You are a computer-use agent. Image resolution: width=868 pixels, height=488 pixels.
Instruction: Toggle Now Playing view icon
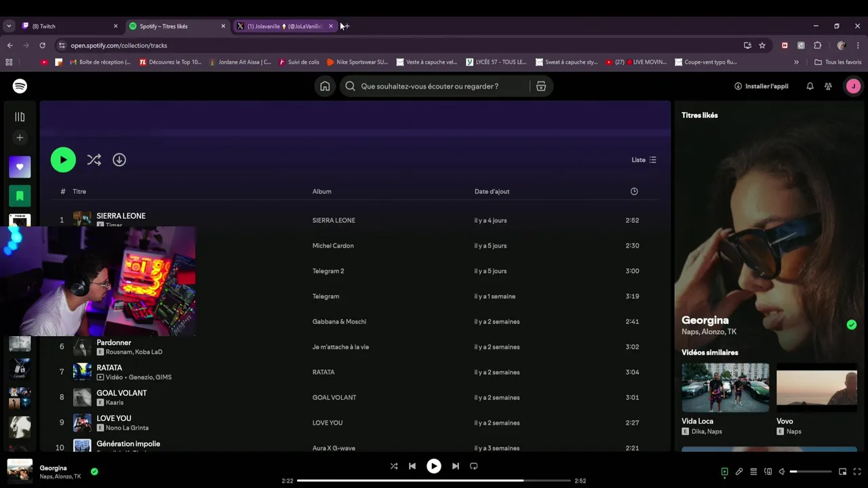tap(724, 472)
